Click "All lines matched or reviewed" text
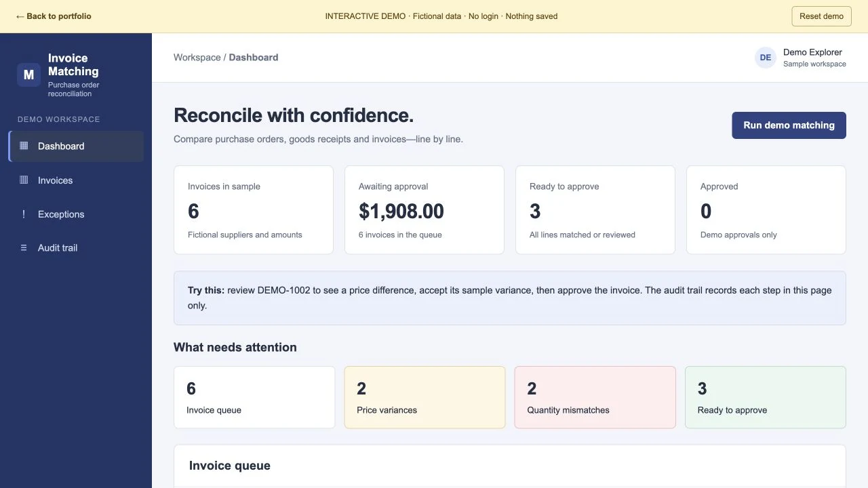This screenshot has height=488, width=868. point(583,235)
